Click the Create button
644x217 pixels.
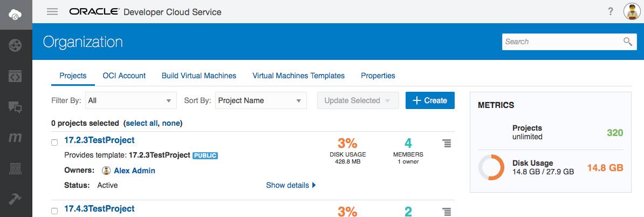430,100
